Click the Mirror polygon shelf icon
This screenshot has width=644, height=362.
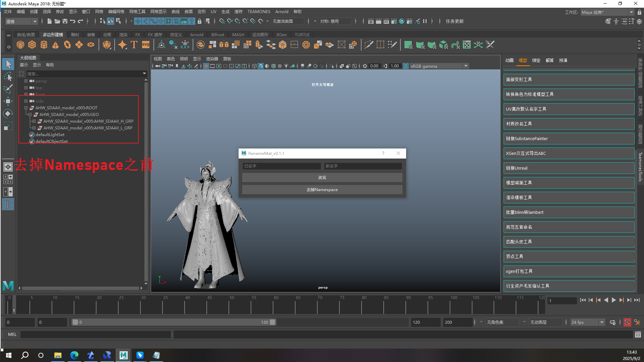tap(224, 45)
